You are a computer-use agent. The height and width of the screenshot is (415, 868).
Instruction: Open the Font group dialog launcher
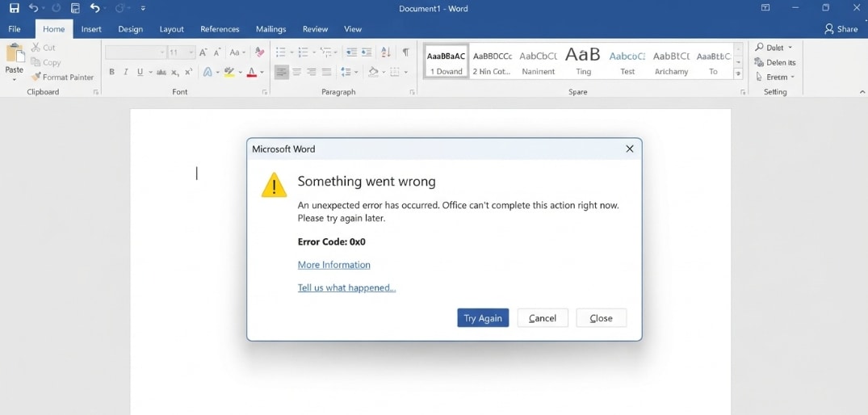pyautogui.click(x=265, y=92)
